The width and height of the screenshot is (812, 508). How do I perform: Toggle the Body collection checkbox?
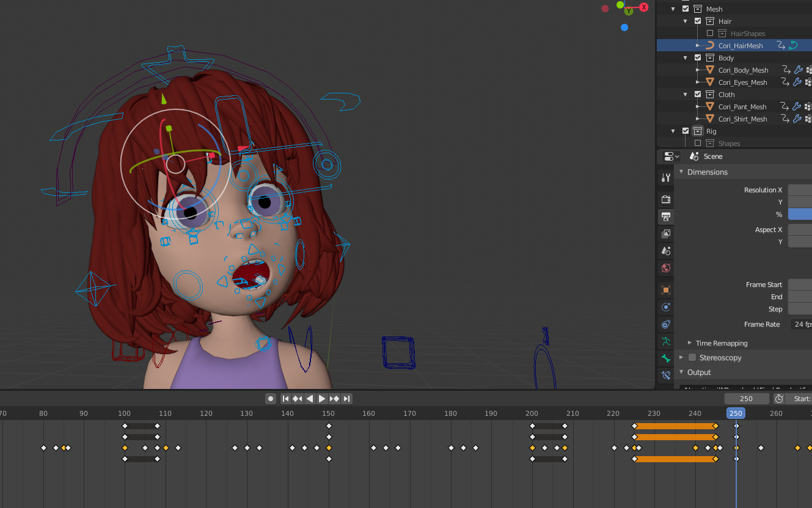698,57
